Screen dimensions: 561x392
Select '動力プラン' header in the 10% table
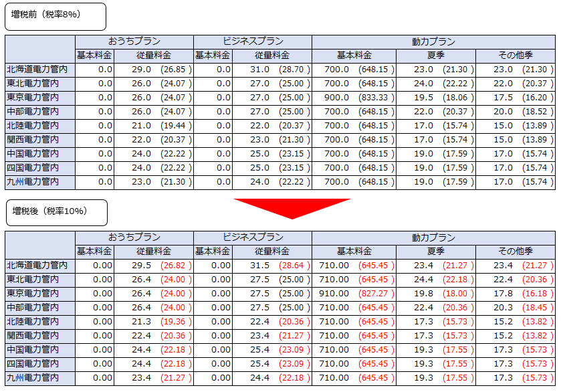pos(434,237)
